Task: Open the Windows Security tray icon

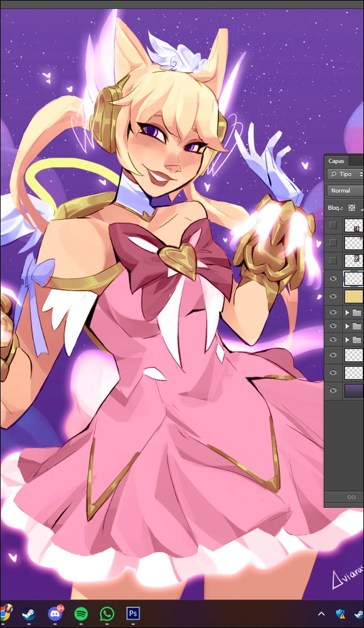Action: 340,614
